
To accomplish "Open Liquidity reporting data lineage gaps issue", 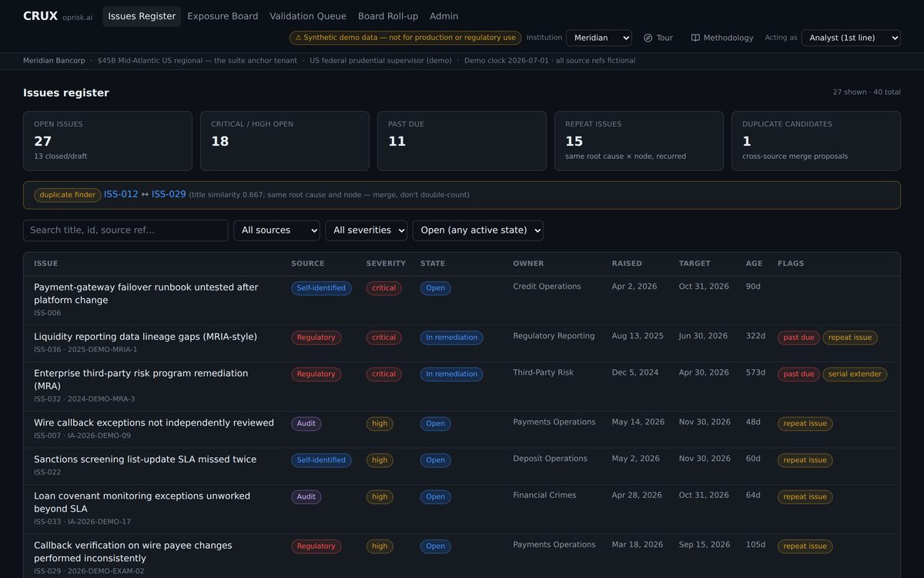I will click(x=146, y=337).
